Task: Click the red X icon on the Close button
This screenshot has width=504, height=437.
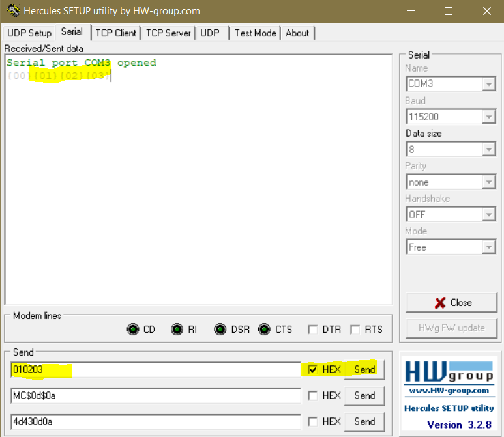Action: pyautogui.click(x=440, y=303)
